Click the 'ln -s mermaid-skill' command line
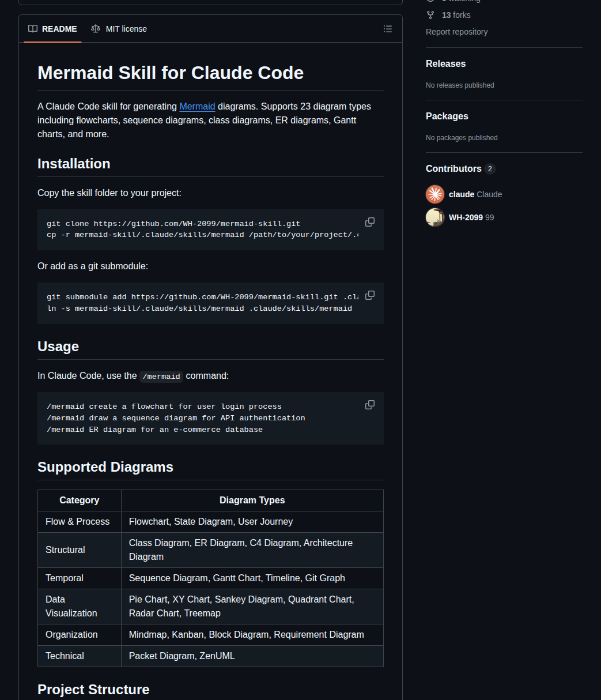This screenshot has width=601, height=700. (x=199, y=308)
